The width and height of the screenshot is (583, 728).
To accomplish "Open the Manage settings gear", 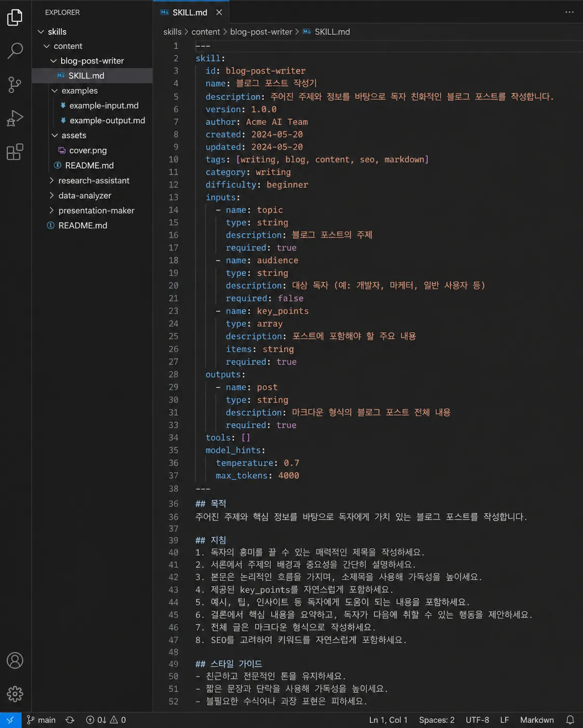I will coord(15,694).
